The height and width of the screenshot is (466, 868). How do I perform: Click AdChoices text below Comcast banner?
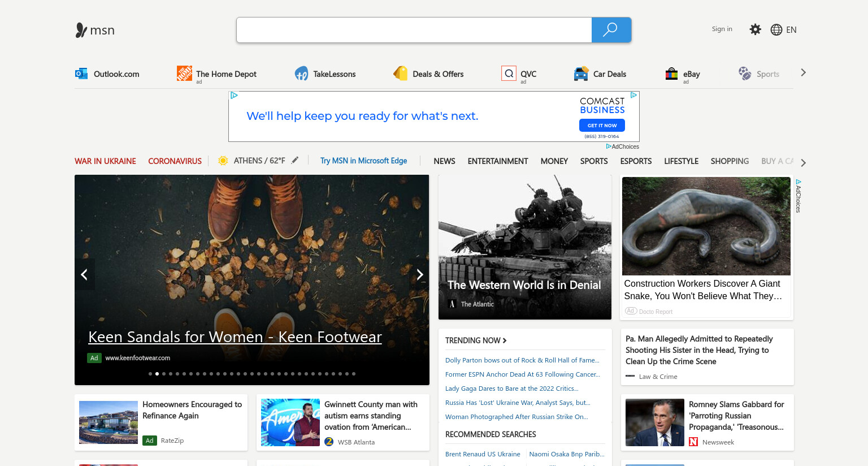coord(625,146)
